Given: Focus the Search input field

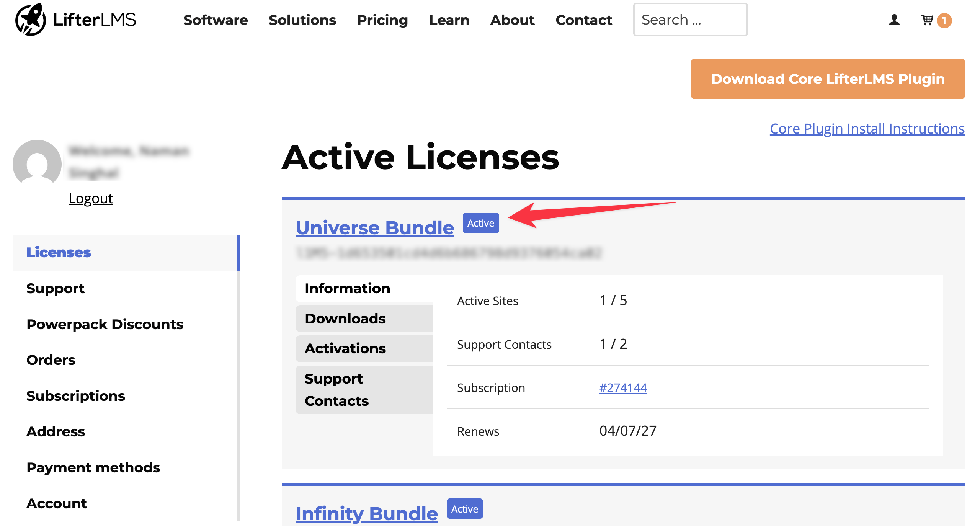Looking at the screenshot, I should (x=690, y=20).
